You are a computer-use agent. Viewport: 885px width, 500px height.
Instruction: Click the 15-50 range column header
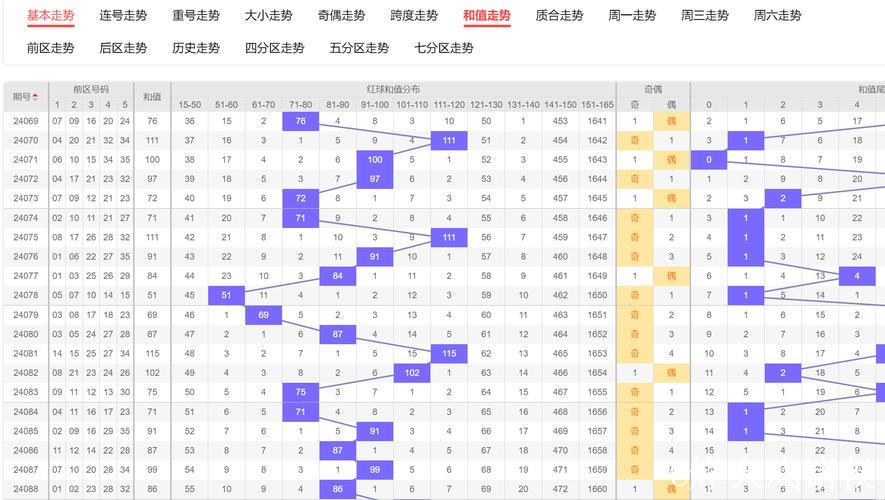pos(190,105)
